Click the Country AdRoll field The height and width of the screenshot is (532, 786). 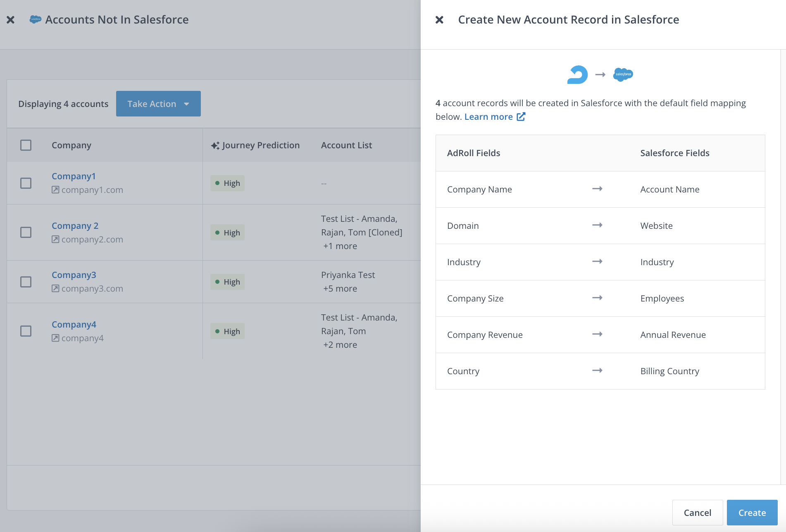coord(463,371)
